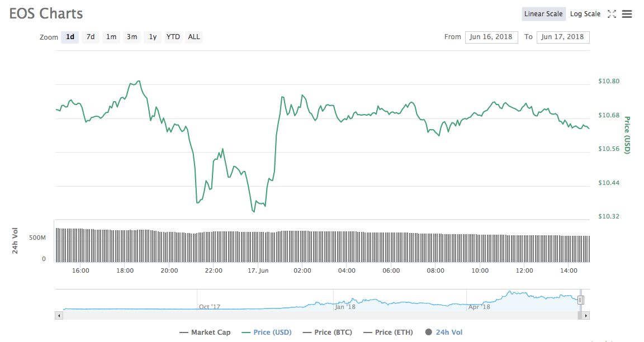Click the 500M volume axis label
Image resolution: width=644 pixels, height=342 pixels.
[37, 238]
